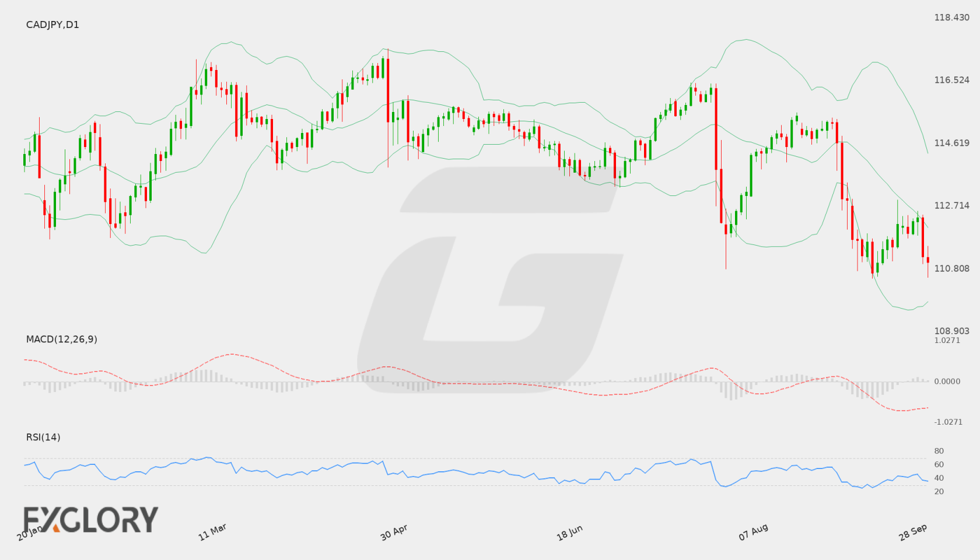The width and height of the screenshot is (980, 560).
Task: Select the RSI 20 level label
Action: (x=939, y=491)
